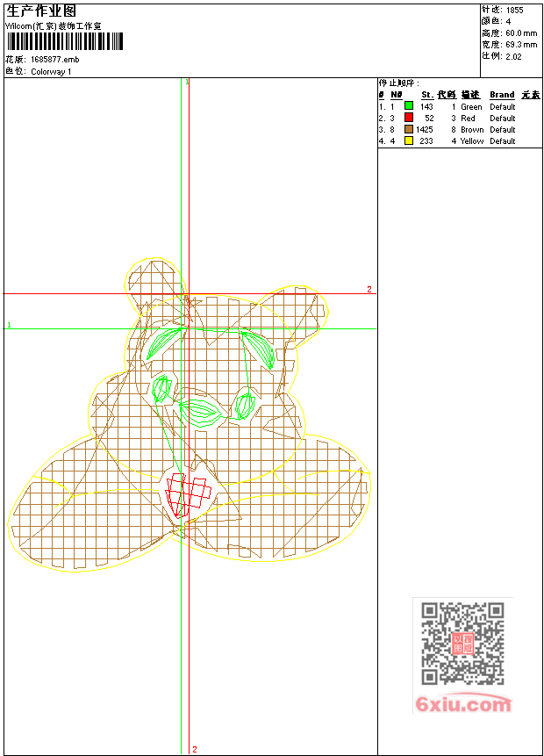Click the width value "69.3 mm"
The height and width of the screenshot is (756, 544).
click(x=521, y=45)
